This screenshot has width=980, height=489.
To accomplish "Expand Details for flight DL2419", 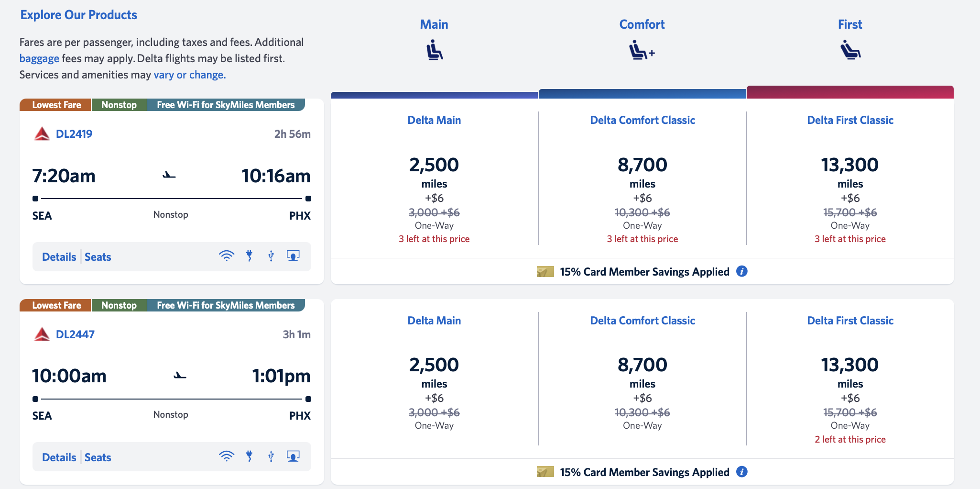I will coord(59,256).
